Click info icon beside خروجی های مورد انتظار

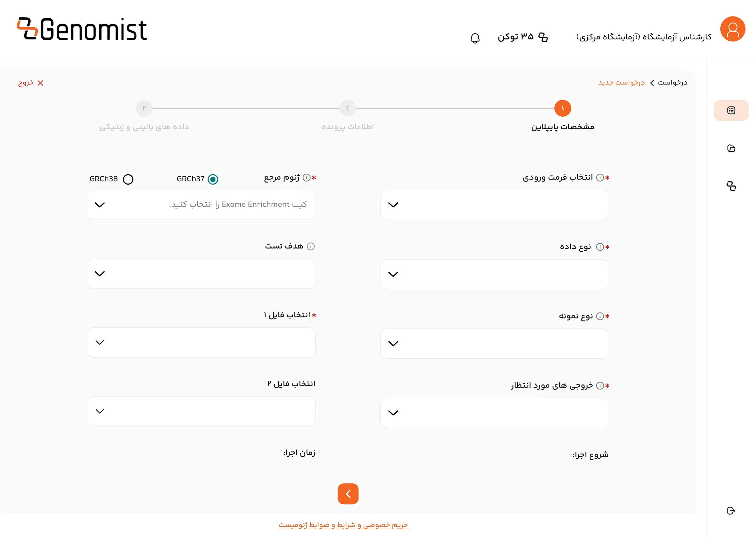point(600,385)
